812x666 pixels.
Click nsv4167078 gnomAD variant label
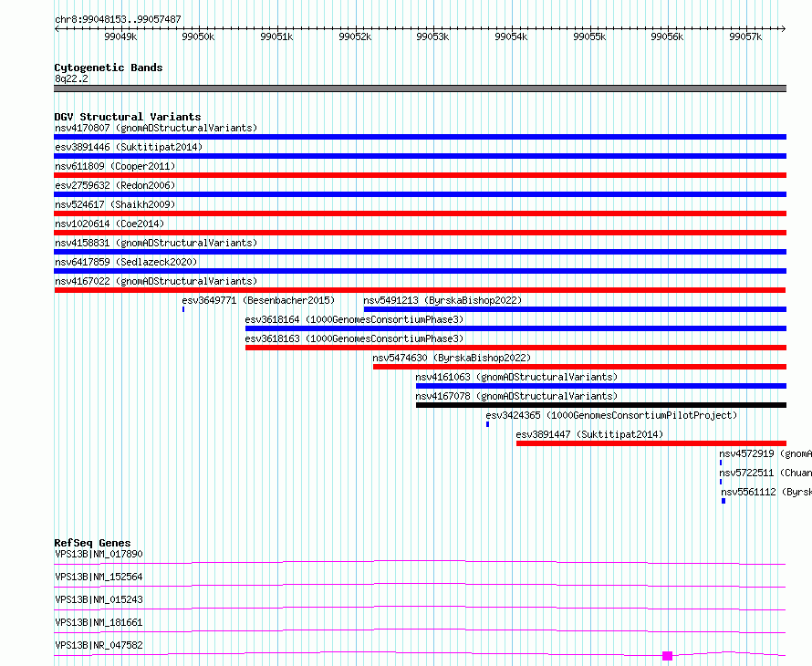pyautogui.click(x=516, y=396)
